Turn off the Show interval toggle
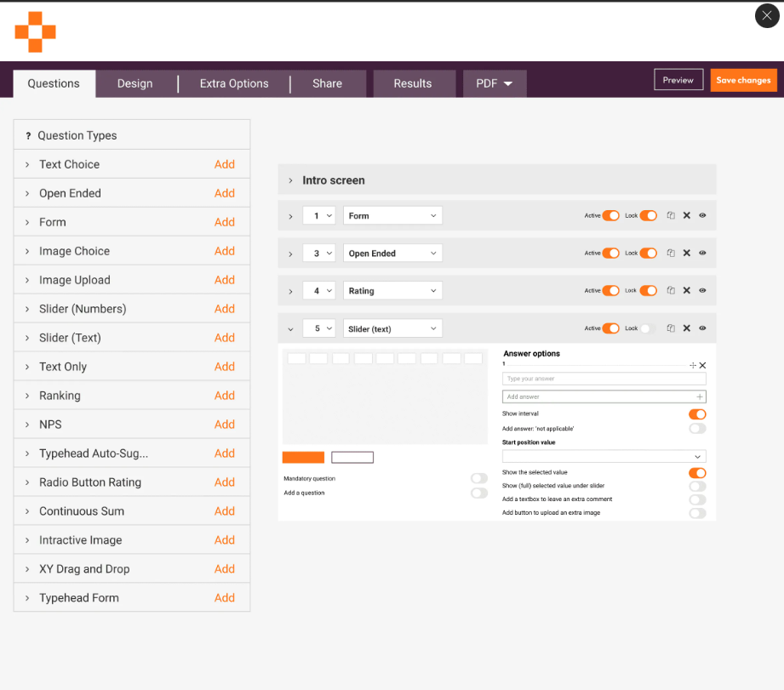This screenshot has width=784, height=690. [697, 414]
